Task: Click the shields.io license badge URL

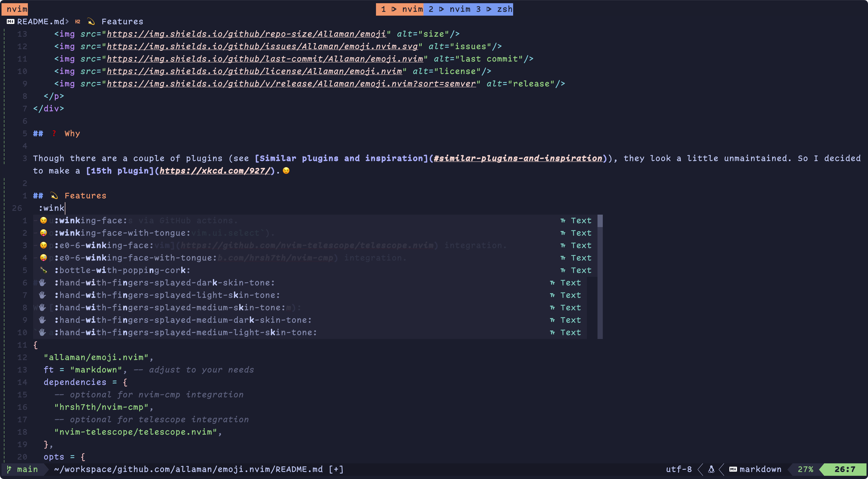Action: [254, 71]
